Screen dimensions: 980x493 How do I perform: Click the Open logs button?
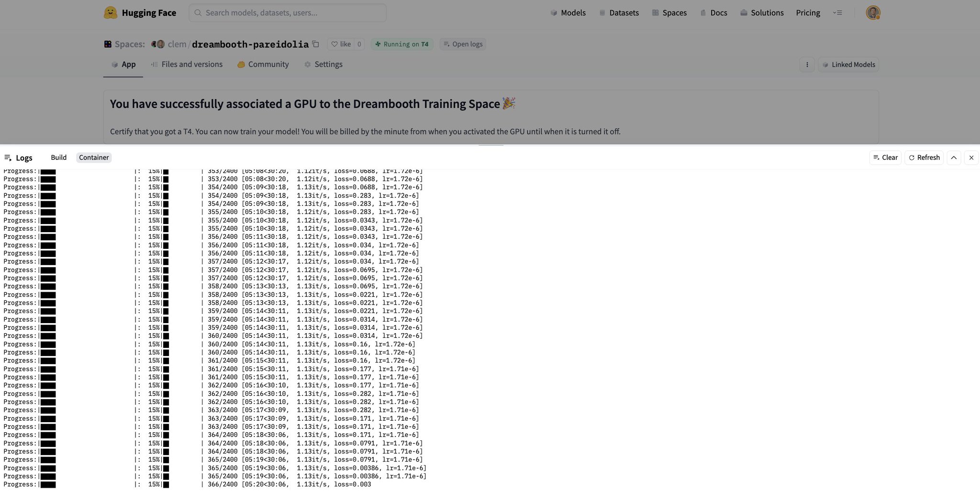pos(463,44)
